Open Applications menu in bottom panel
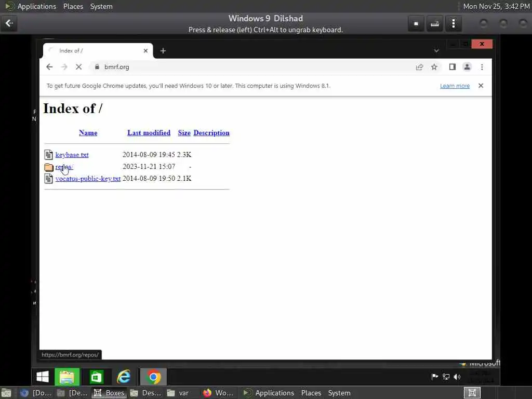This screenshot has height=399, width=532. pos(269,393)
